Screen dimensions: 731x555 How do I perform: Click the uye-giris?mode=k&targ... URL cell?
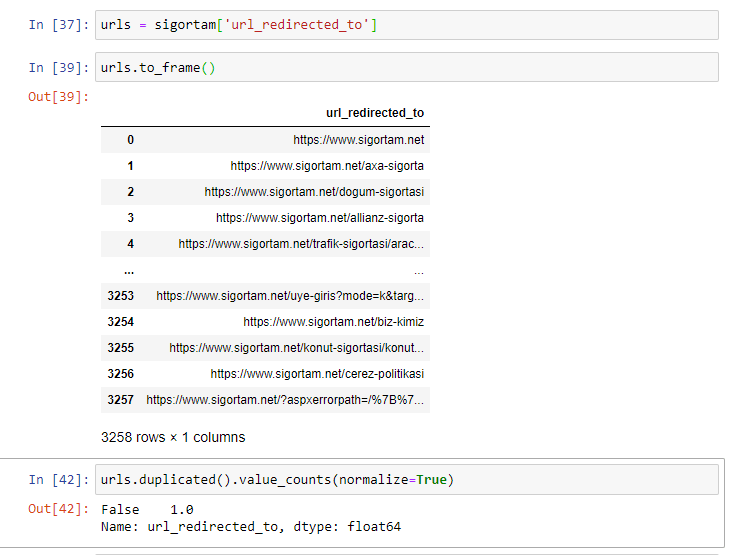click(290, 296)
